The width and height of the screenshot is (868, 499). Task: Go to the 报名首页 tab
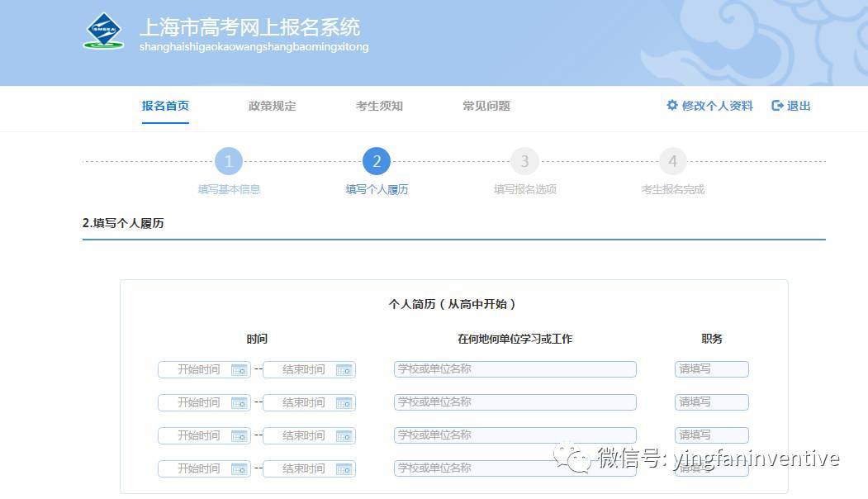click(165, 106)
